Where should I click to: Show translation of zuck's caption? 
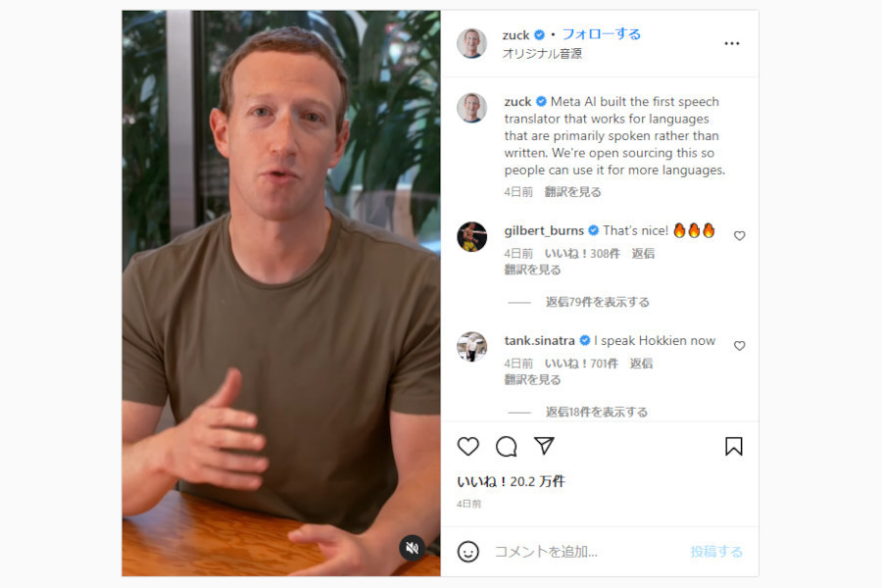pyautogui.click(x=572, y=192)
